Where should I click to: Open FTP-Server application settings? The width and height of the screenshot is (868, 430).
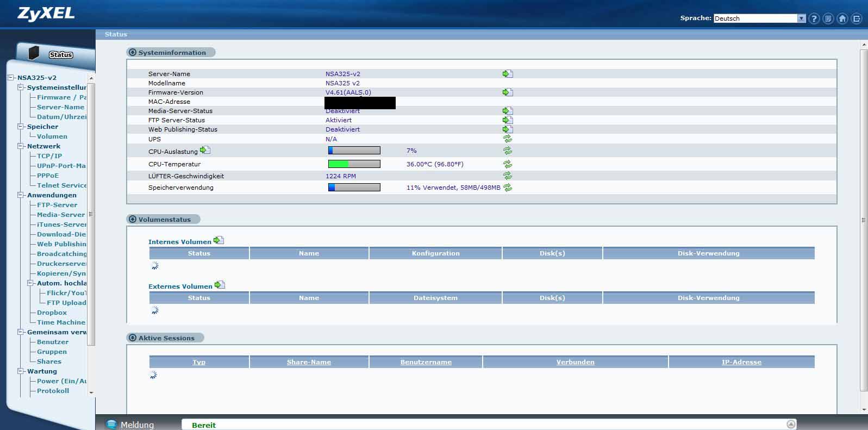click(x=57, y=205)
